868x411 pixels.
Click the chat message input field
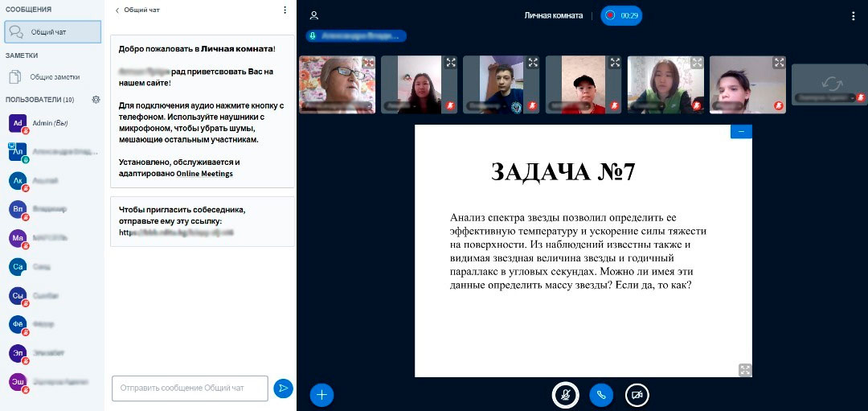click(190, 388)
